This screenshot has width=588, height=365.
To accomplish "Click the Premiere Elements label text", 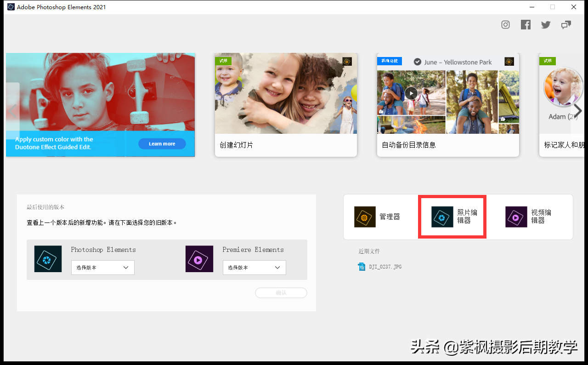I will pyautogui.click(x=253, y=250).
